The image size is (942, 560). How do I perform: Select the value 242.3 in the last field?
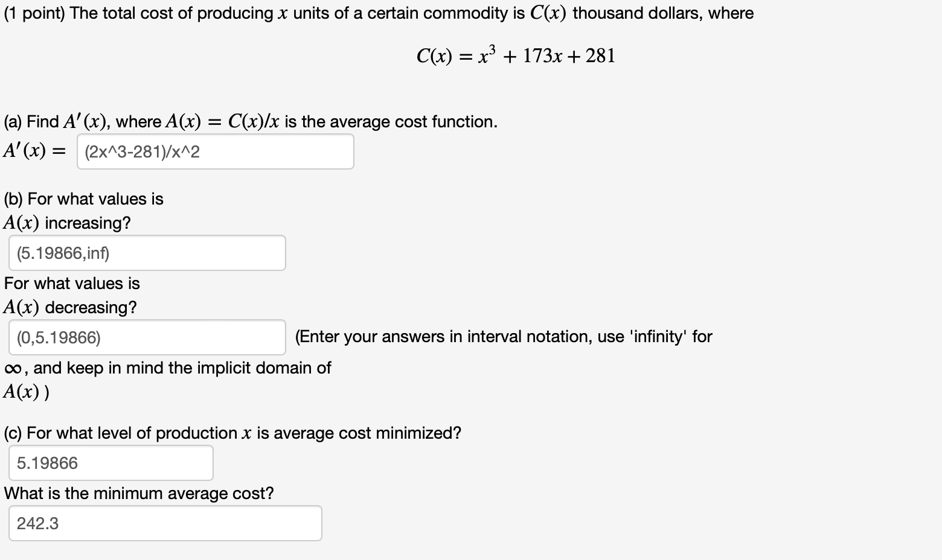point(37,524)
